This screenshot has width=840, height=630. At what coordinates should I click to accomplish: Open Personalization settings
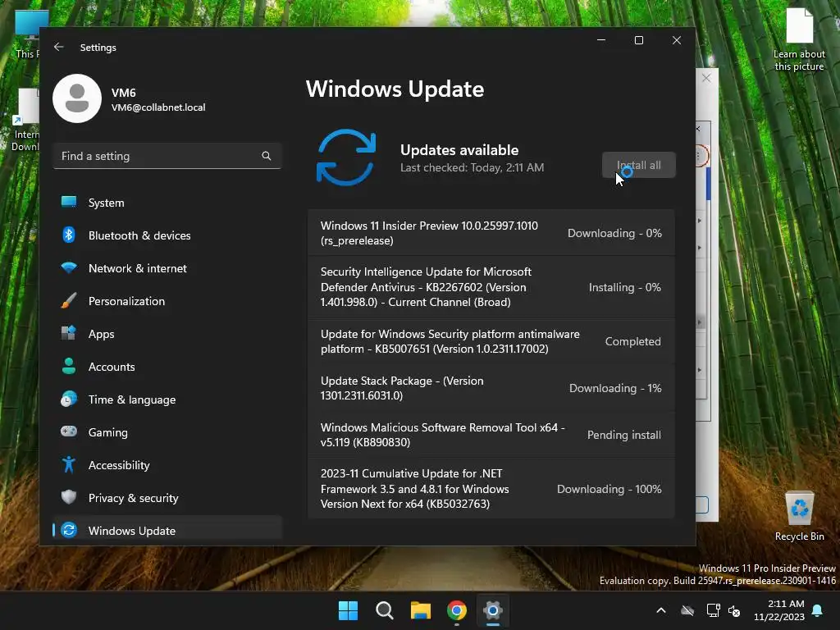[x=167, y=301]
